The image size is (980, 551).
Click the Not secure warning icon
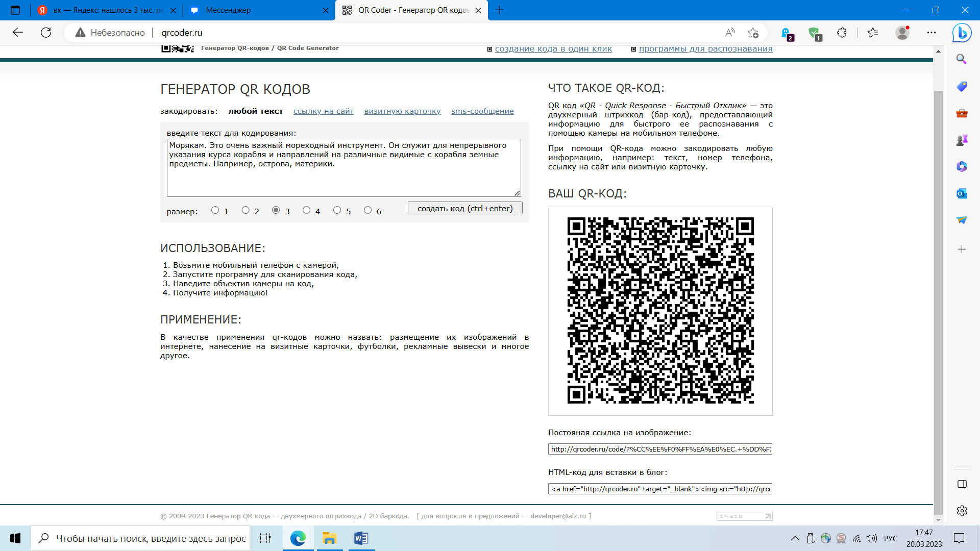click(80, 33)
